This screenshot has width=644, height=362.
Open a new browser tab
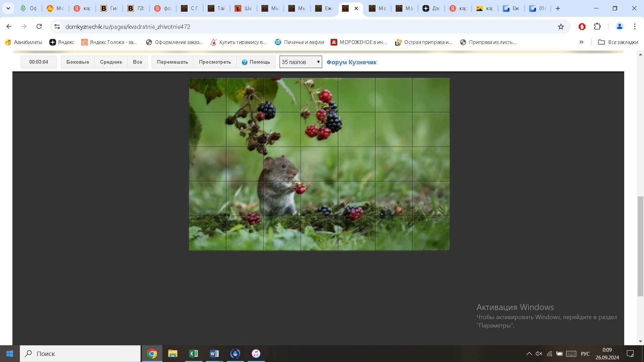coord(558,8)
